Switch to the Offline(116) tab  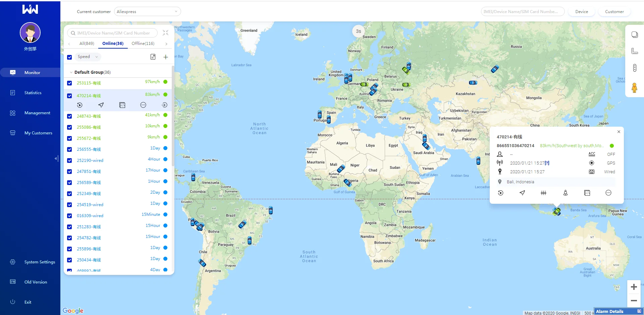(x=143, y=44)
